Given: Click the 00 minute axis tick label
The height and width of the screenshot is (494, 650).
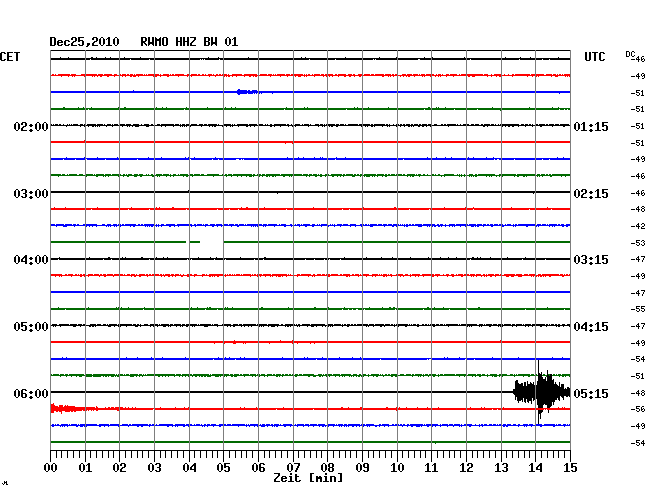Looking at the screenshot, I should (50, 468).
